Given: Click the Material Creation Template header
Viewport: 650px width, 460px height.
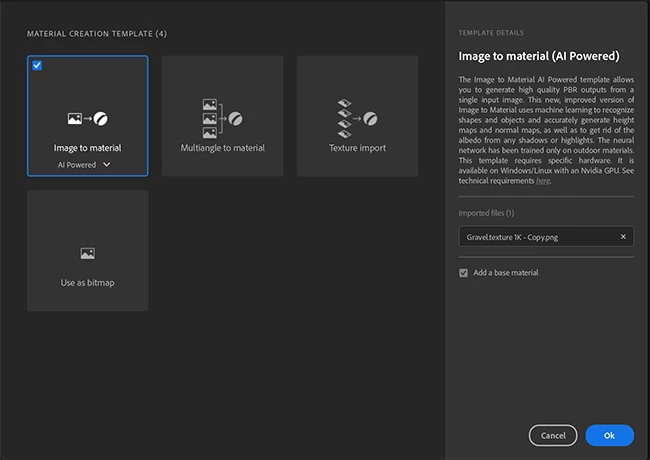Looking at the screenshot, I should coord(97,34).
